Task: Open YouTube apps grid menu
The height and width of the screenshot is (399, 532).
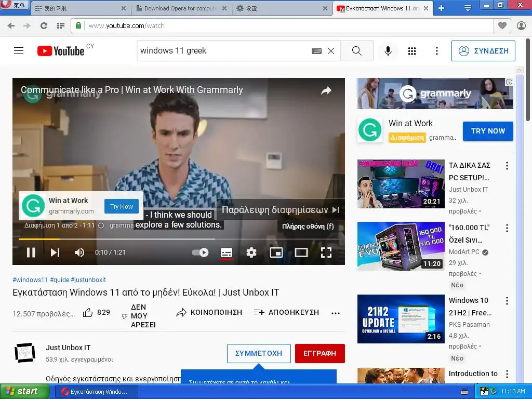Action: [412, 51]
